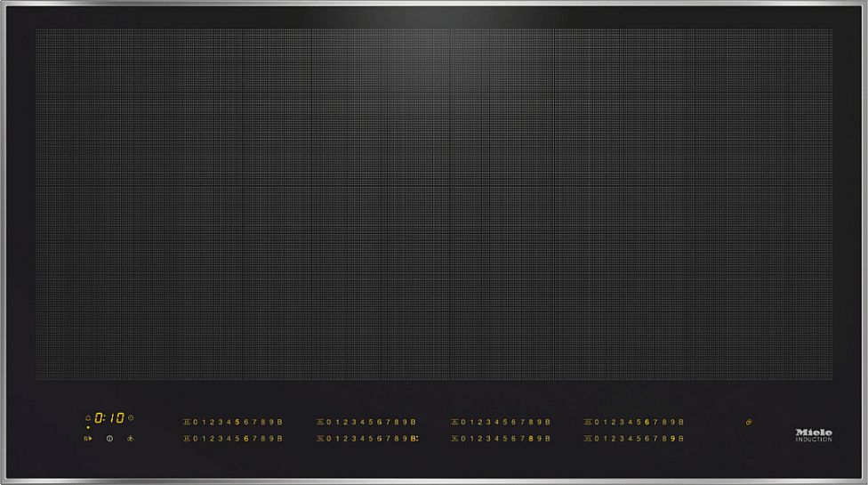Tap keep-warm icon on the strip with lit 9
This screenshot has width=868, height=485.
point(588,439)
